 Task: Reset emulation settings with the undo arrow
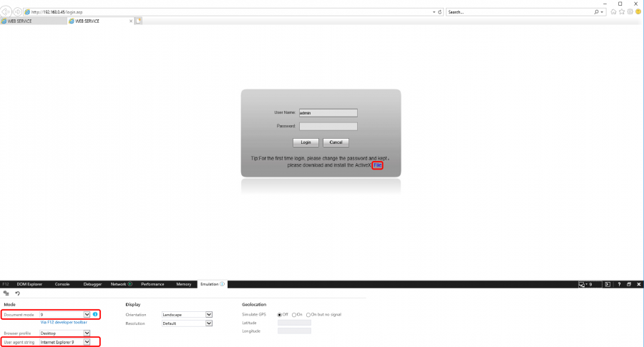[x=17, y=293]
